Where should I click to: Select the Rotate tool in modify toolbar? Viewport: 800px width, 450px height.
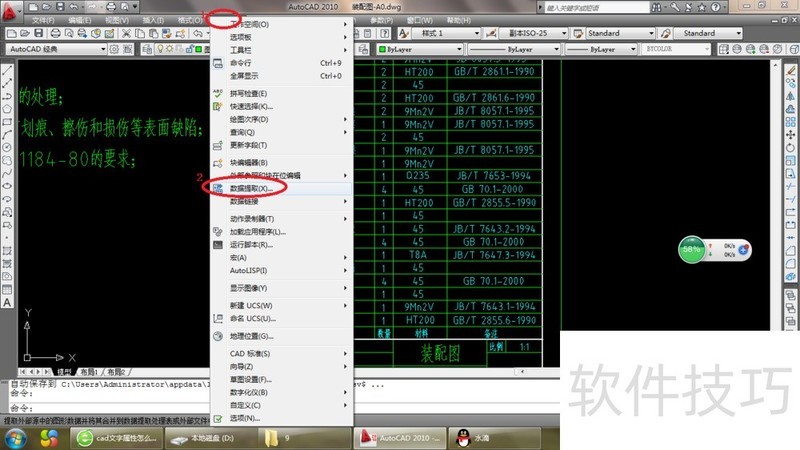click(x=790, y=147)
